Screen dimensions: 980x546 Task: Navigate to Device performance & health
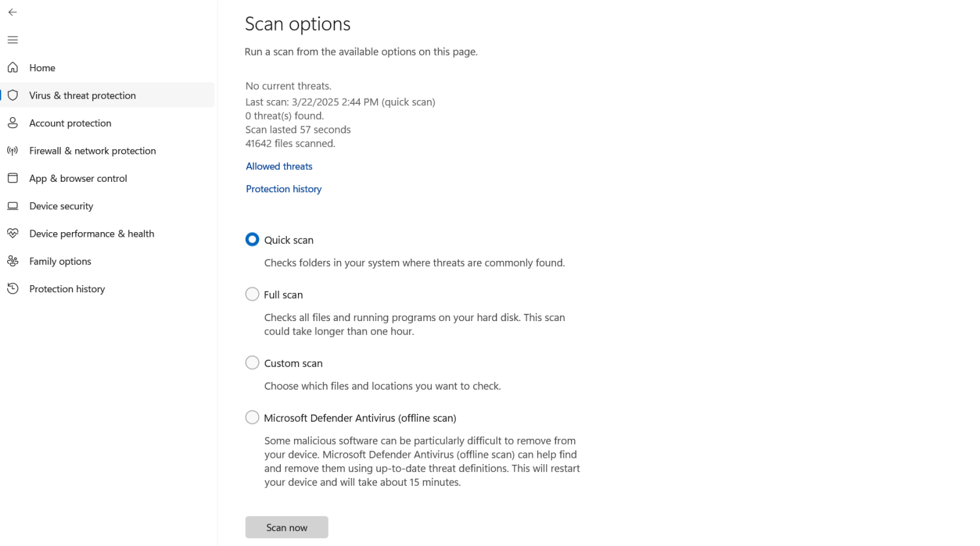pyautogui.click(x=91, y=233)
